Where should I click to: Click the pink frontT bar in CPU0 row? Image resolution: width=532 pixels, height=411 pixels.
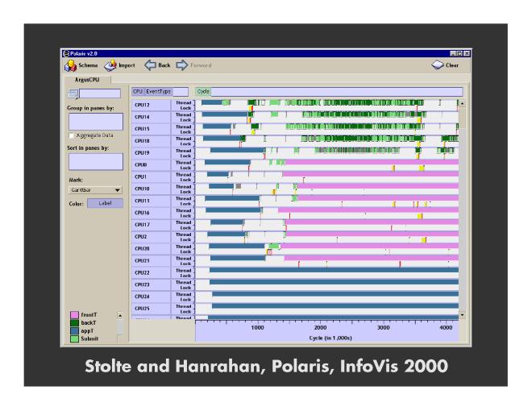[372, 162]
